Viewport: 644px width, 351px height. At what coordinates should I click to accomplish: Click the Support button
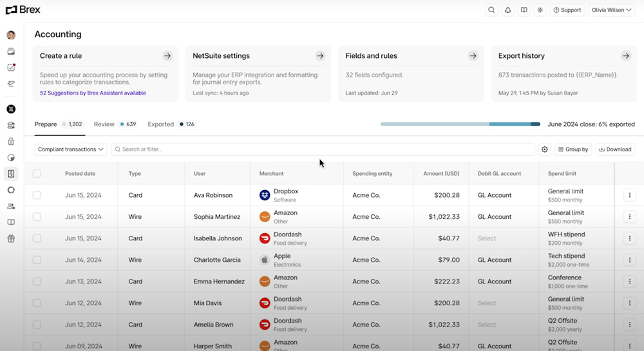pyautogui.click(x=567, y=10)
